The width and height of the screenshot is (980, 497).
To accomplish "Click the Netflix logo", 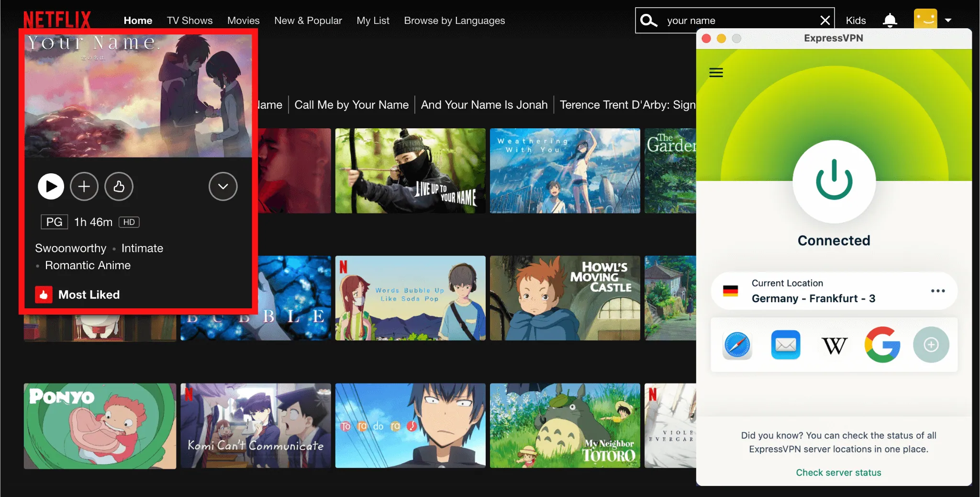I will (57, 20).
